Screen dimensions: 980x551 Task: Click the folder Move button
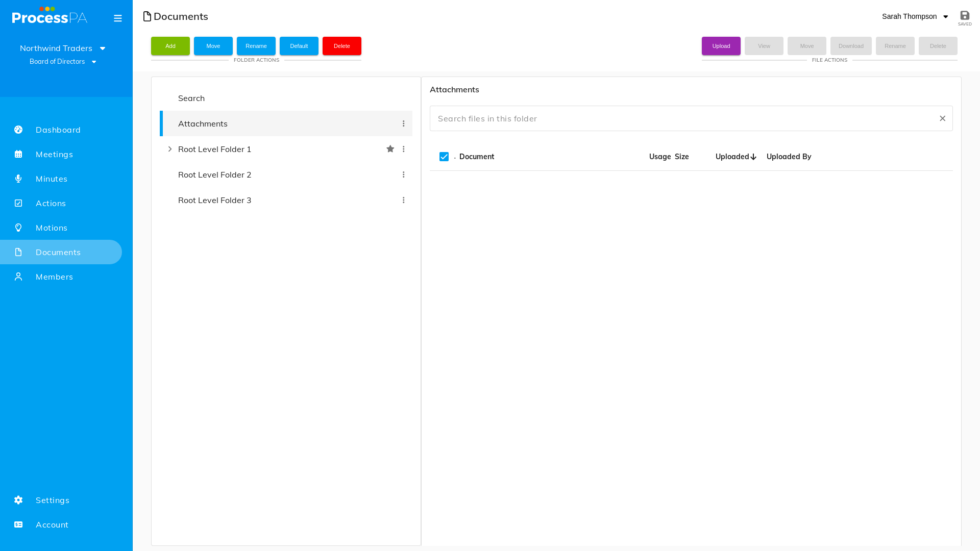tap(213, 46)
